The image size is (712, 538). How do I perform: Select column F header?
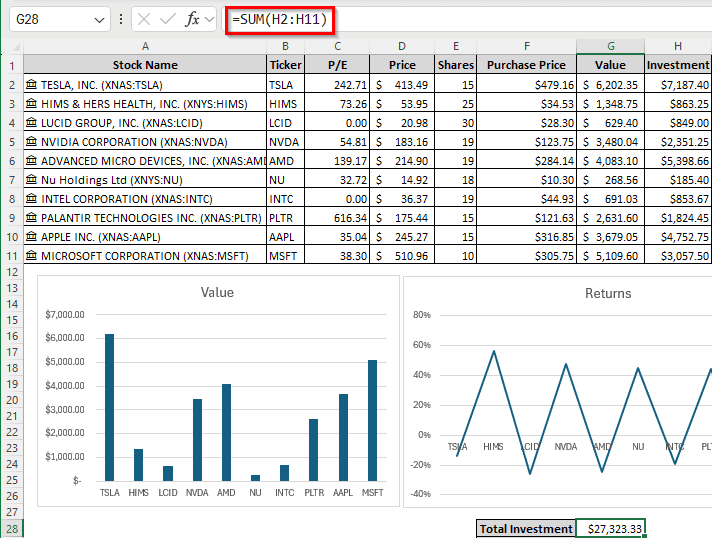(x=526, y=46)
